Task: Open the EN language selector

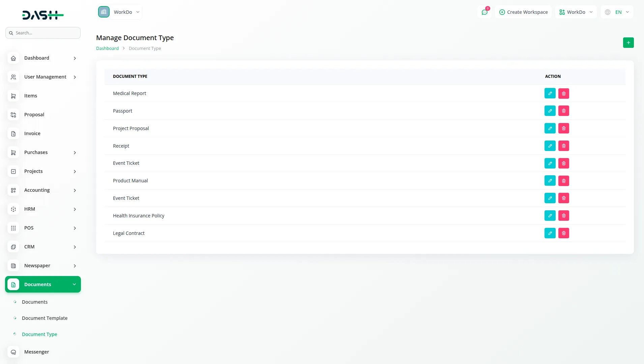Action: pos(617,12)
